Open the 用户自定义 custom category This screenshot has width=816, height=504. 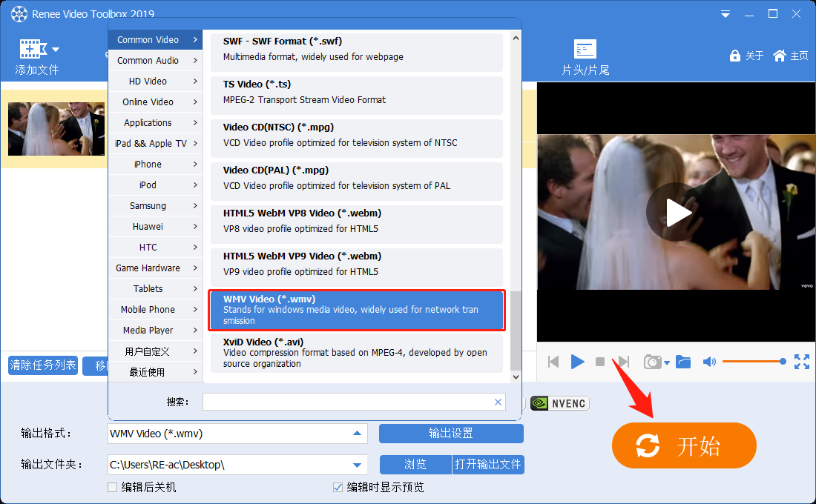point(155,351)
